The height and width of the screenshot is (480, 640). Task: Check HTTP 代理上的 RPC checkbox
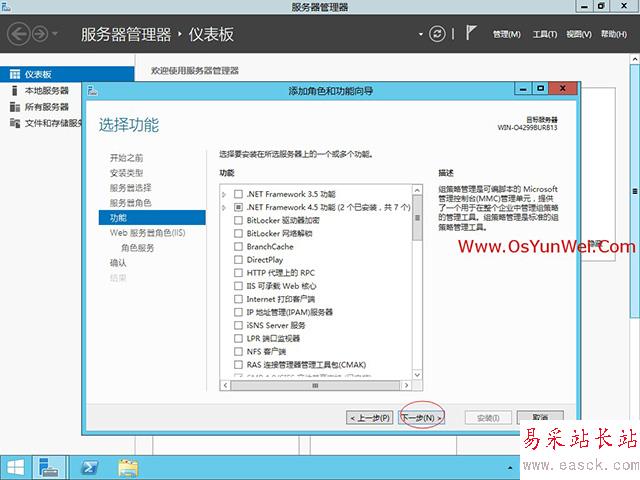[238, 273]
